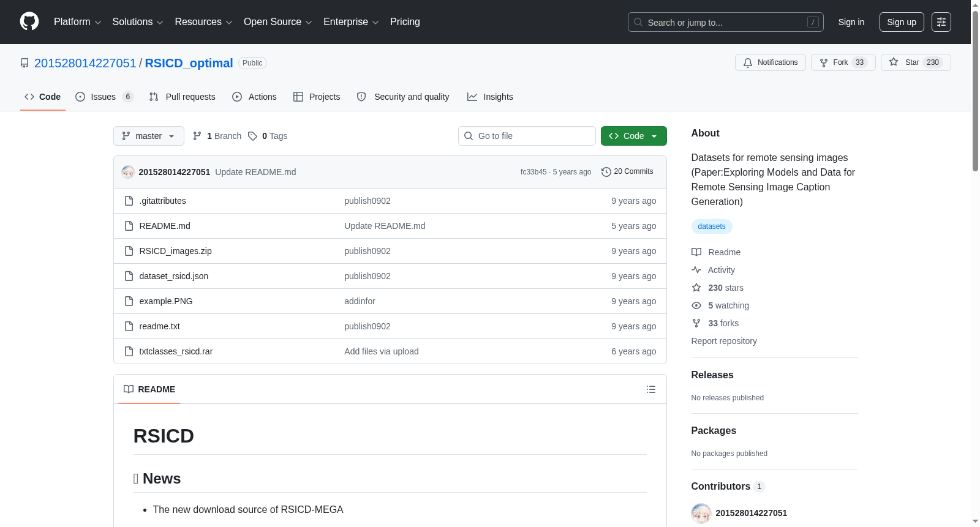This screenshot has height=527, width=980.
Task: Click file icon beside RSICD_images.zip
Action: (129, 251)
